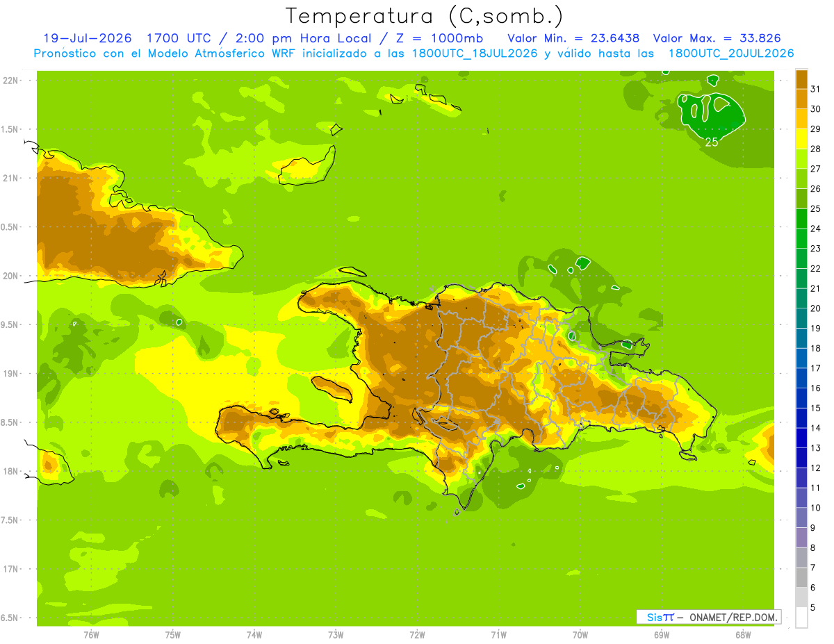Click the teal legend swatch between 19 and 20
Image resolution: width=834 pixels, height=644 pixels.
(x=802, y=318)
